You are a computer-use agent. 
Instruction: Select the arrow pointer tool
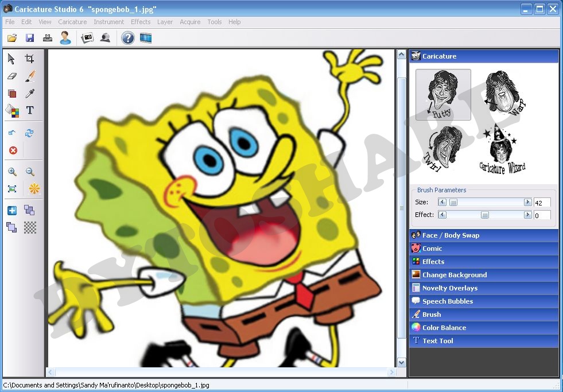click(x=11, y=59)
